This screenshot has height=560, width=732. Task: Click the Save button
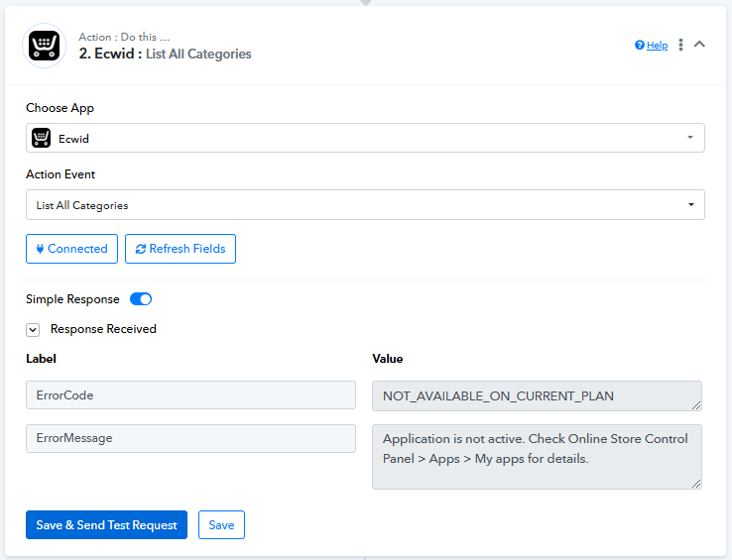click(x=221, y=525)
